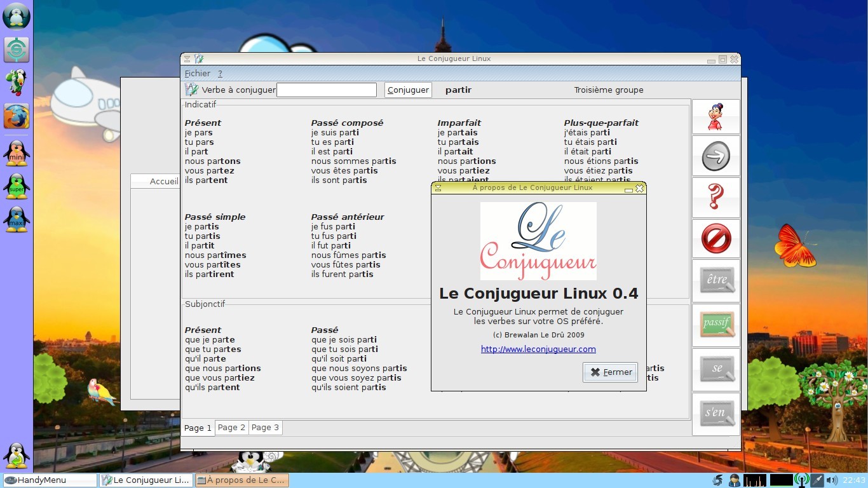
Task: Click the black monitor graph next to the antenna
Action: tap(782, 480)
